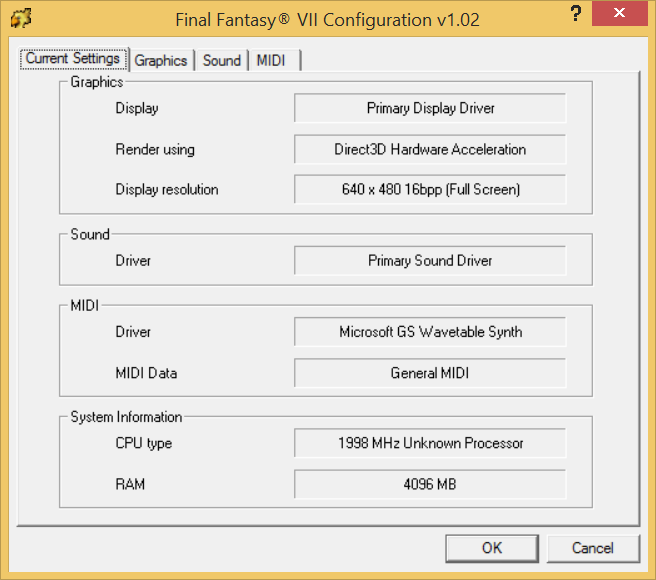Viewport: 656px width, 580px height.
Task: Click the question mark help button
Action: tap(576, 13)
